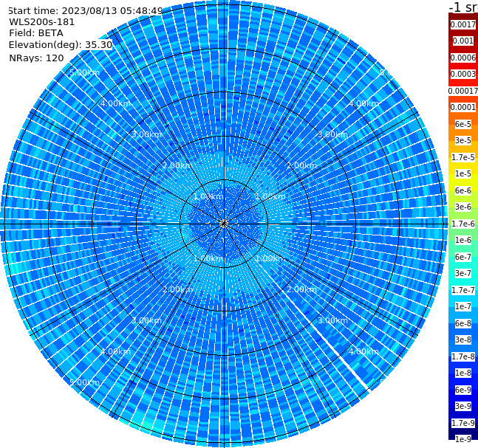
Task: Click the dark red top segment of colorbar
Action: pyautogui.click(x=463, y=16)
